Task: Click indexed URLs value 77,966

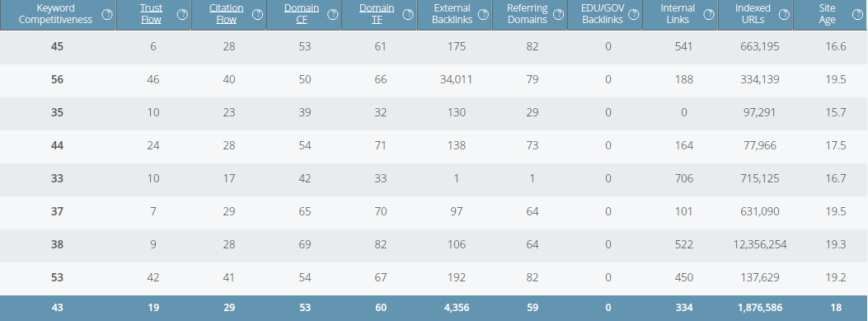Action: [759, 145]
